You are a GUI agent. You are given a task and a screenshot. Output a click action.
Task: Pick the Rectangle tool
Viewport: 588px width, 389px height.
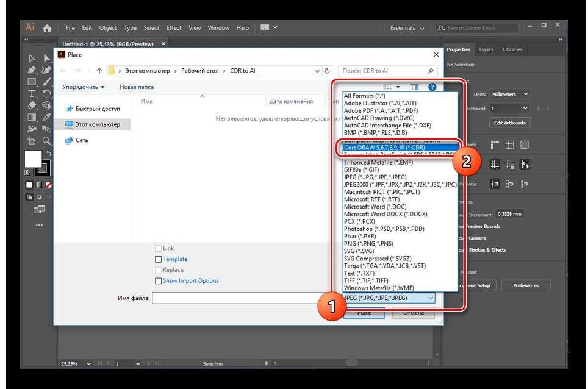pos(32,82)
